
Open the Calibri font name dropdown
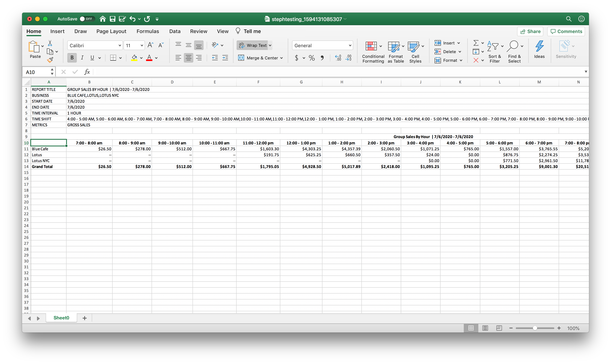pyautogui.click(x=119, y=45)
